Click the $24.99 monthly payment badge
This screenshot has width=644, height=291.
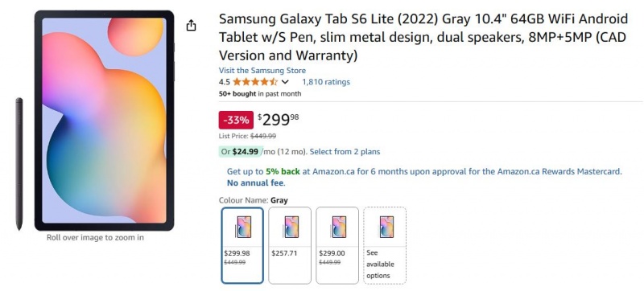pos(239,152)
